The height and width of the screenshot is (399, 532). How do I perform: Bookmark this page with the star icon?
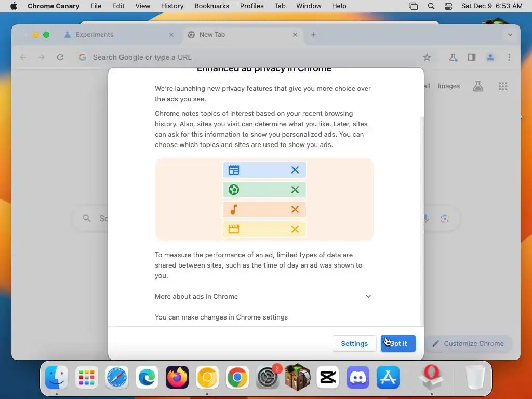427,57
